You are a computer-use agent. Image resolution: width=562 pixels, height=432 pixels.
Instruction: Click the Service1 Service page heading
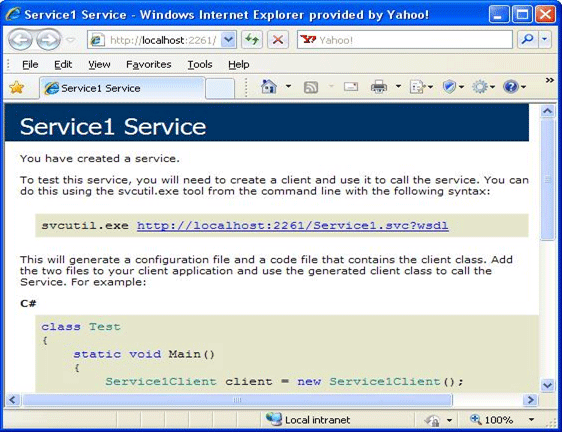(x=113, y=127)
